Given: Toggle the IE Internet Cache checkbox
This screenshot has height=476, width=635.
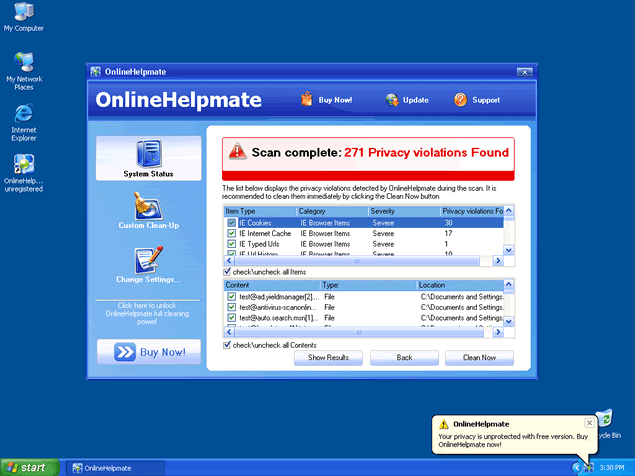Looking at the screenshot, I should [231, 233].
